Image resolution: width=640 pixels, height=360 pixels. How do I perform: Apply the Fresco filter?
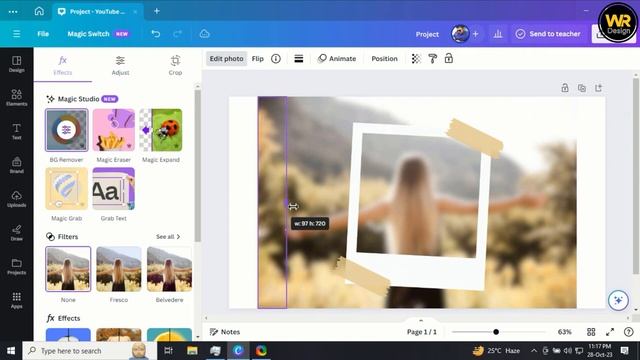click(119, 269)
